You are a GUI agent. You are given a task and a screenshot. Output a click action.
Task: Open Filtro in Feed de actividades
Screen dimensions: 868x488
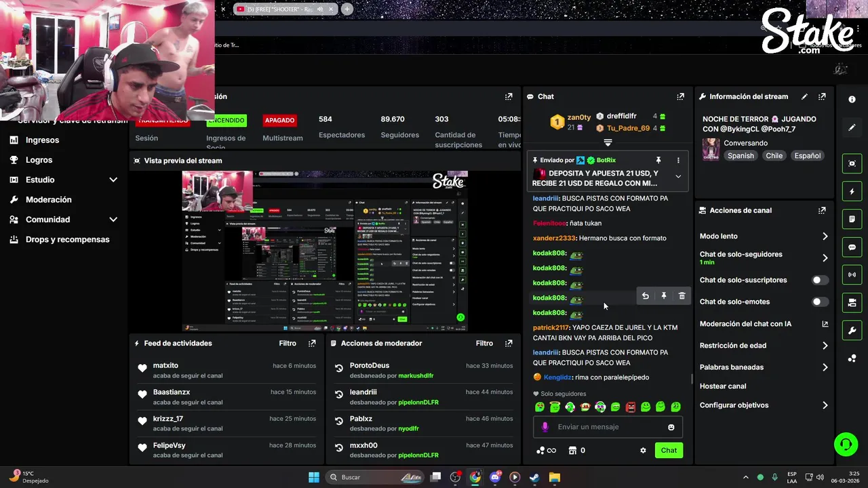(x=288, y=344)
